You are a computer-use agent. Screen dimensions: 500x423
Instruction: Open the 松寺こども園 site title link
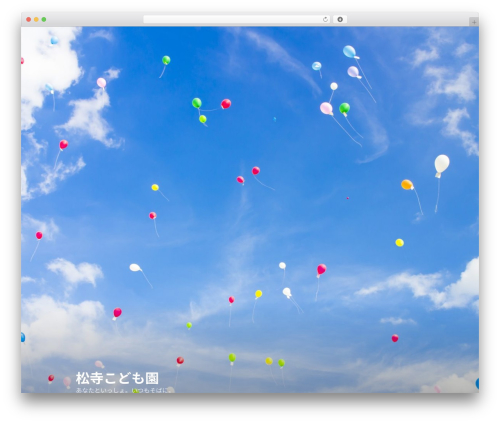117,378
